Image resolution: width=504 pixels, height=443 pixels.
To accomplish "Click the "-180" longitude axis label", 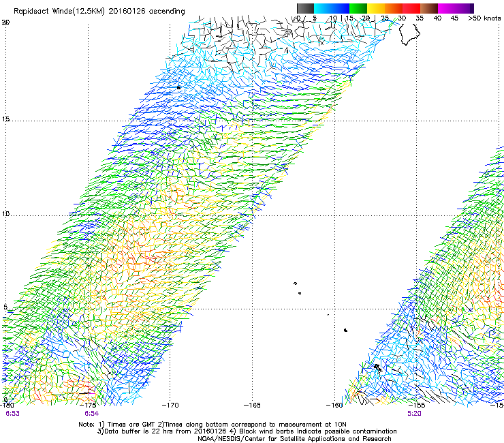I will click(x=7, y=405).
